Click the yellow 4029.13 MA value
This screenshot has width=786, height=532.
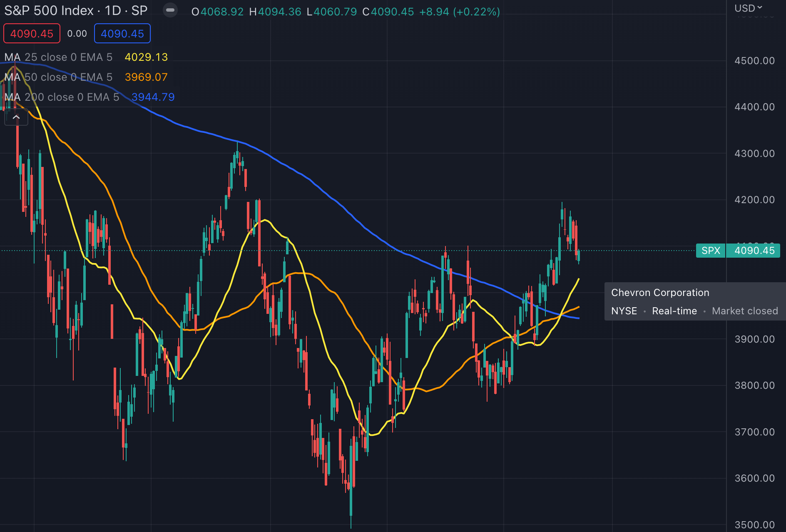(x=146, y=57)
